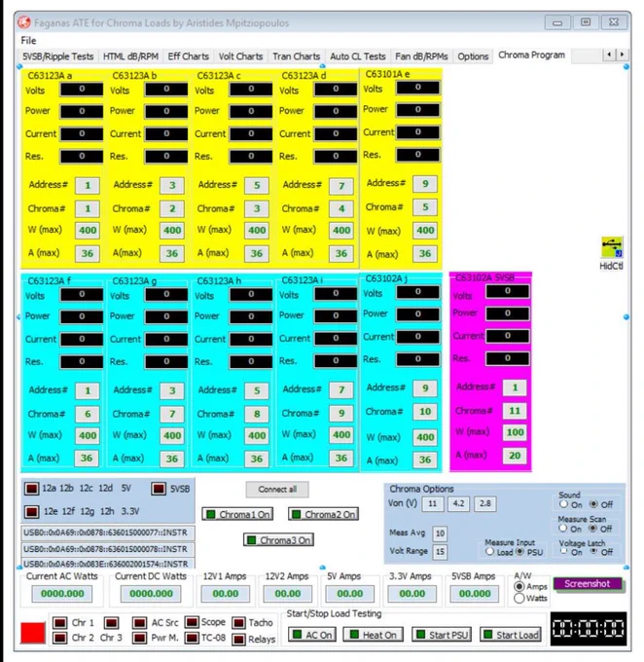This screenshot has width=644, height=662.
Task: Click the Chroma2 On button
Action: tap(324, 514)
